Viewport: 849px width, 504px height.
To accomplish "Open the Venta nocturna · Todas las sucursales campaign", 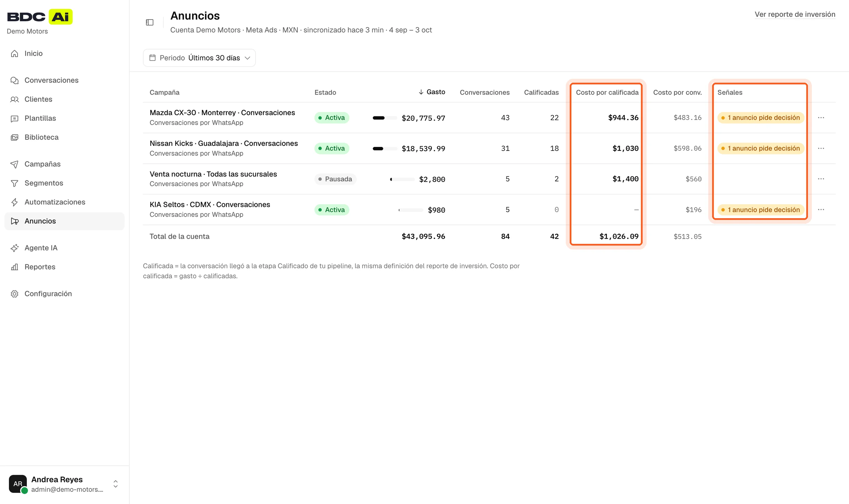I will click(213, 174).
